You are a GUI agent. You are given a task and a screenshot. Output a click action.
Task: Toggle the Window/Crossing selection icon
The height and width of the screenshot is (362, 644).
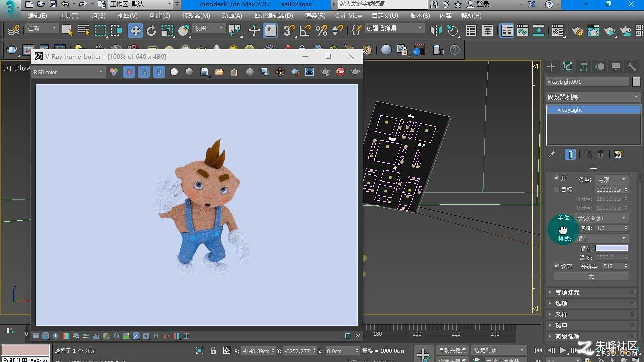116,31
